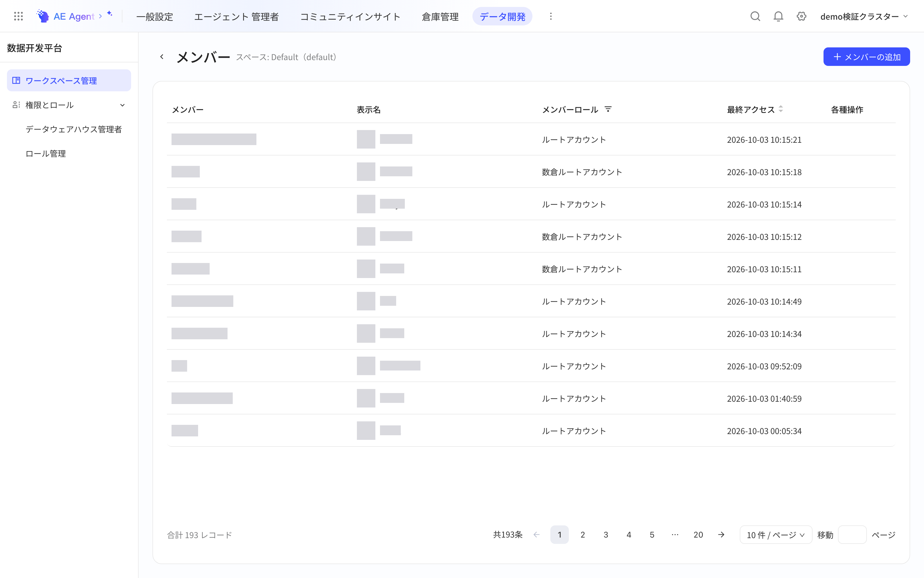The height and width of the screenshot is (578, 924).
Task: Open the 10 件 / ページ page size dropdown
Action: 776,534
